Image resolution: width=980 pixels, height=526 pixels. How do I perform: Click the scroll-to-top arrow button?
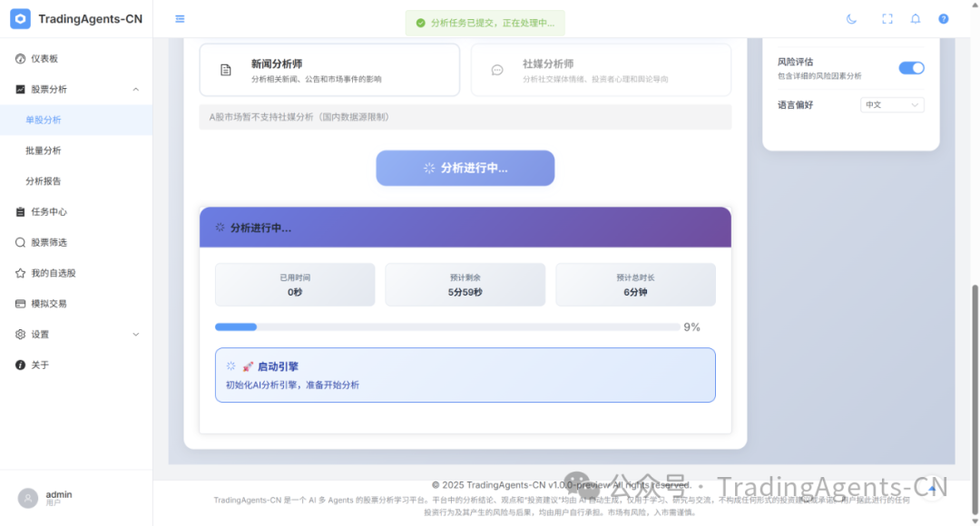click(934, 491)
